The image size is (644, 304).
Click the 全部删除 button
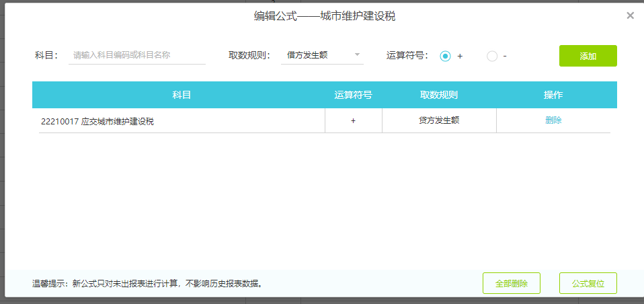pos(512,283)
